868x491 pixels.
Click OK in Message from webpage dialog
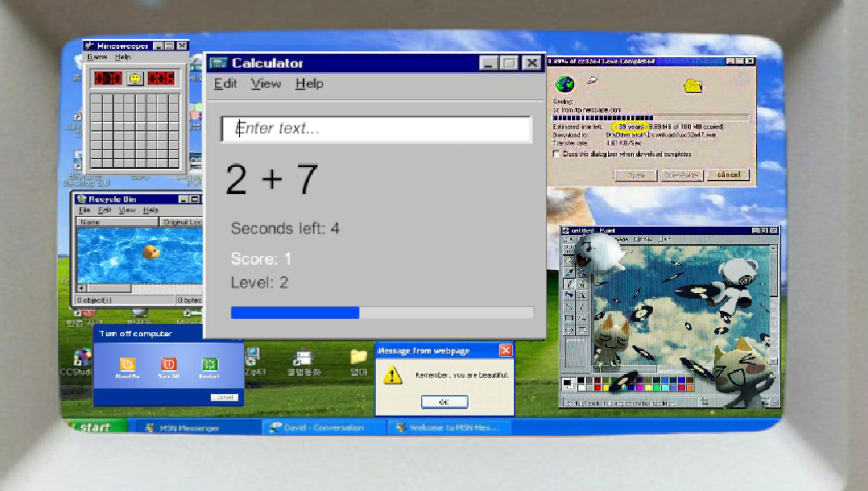(x=444, y=402)
